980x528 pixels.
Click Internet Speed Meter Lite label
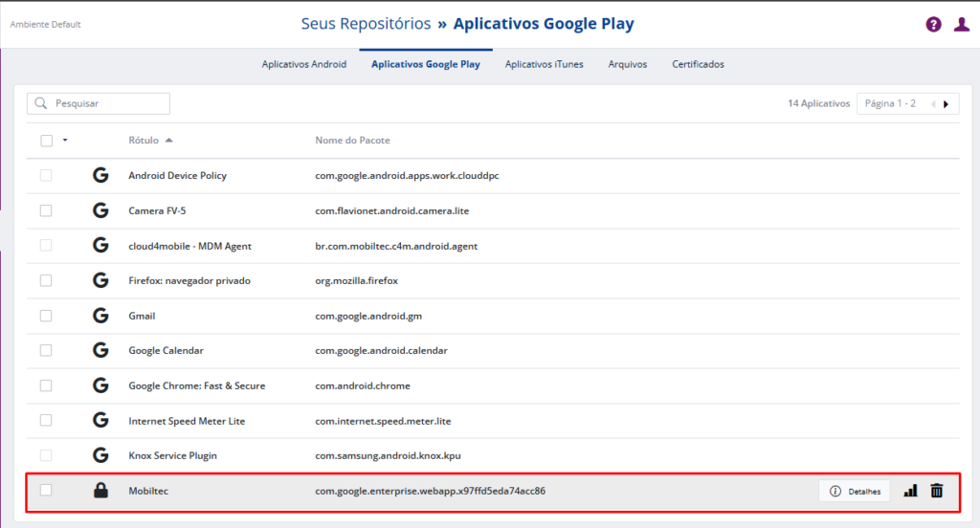[187, 421]
